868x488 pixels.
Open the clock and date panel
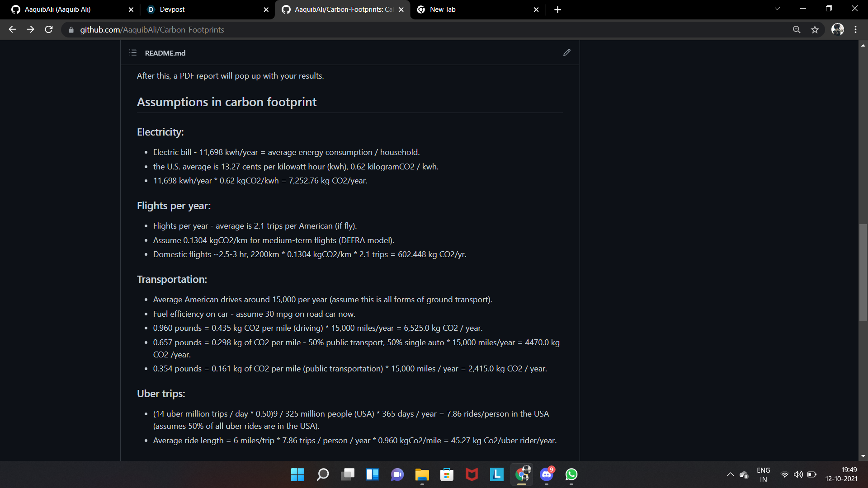[x=841, y=474]
